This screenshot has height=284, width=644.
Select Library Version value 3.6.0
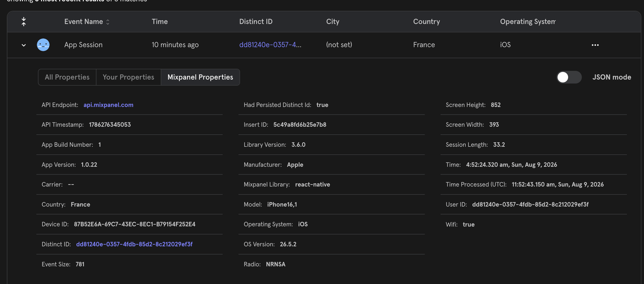point(299,145)
